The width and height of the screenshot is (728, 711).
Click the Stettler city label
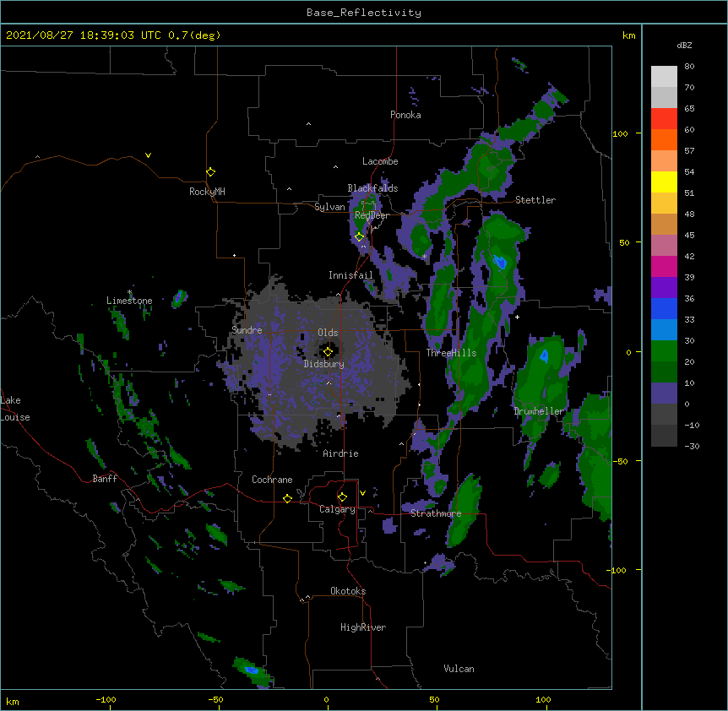point(535,200)
